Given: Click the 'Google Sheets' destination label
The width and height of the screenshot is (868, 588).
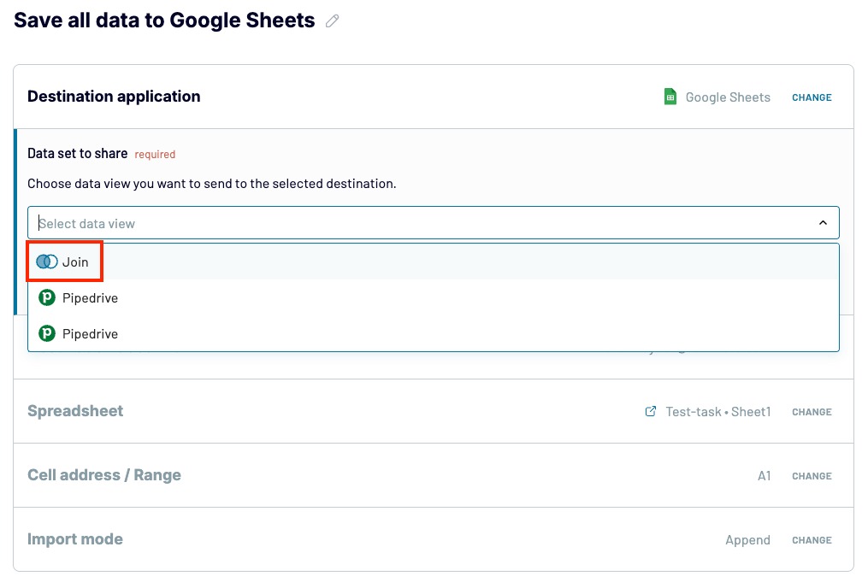Looking at the screenshot, I should pyautogui.click(x=728, y=97).
